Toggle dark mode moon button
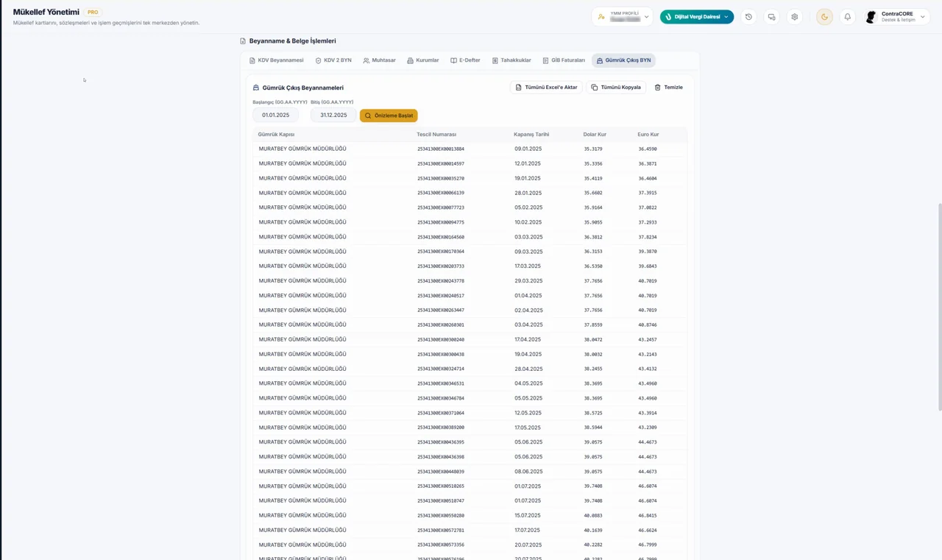The height and width of the screenshot is (560, 942). pos(824,17)
